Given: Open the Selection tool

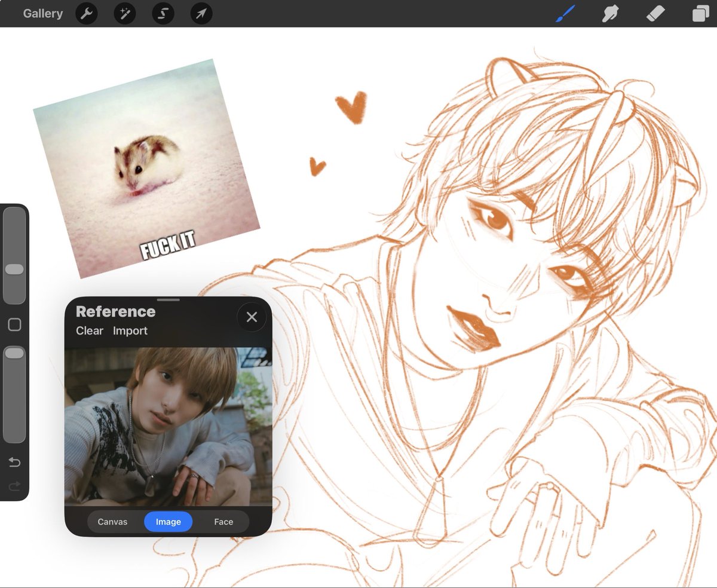Looking at the screenshot, I should click(x=163, y=13).
